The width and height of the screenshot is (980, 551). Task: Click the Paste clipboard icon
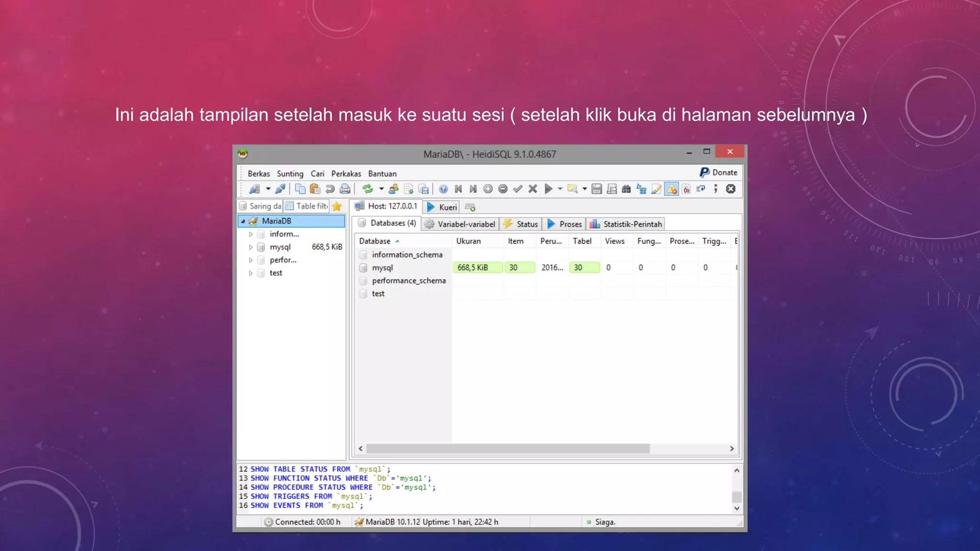click(x=315, y=189)
